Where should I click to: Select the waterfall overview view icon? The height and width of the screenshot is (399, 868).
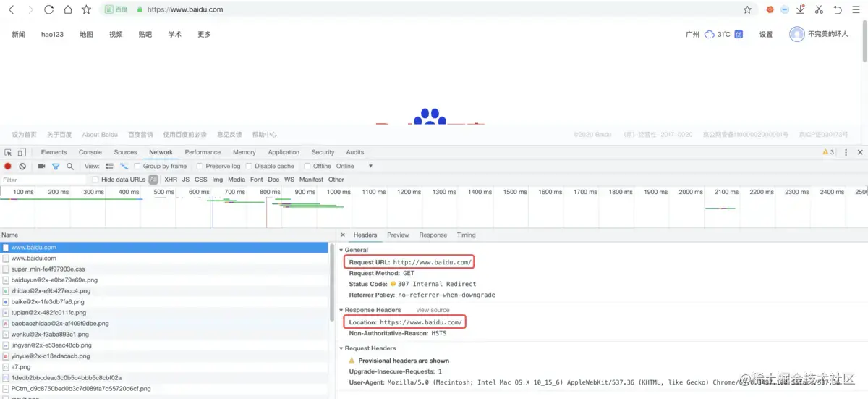click(124, 167)
